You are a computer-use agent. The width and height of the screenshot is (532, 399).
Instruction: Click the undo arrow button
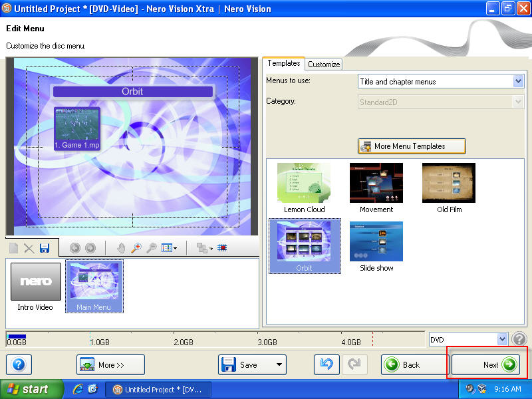[x=327, y=364]
